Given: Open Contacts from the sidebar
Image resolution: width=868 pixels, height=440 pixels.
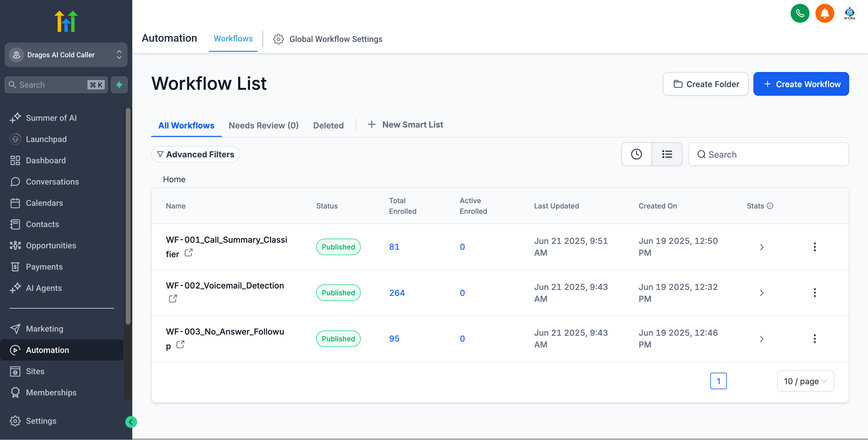Looking at the screenshot, I should click(x=62, y=224).
